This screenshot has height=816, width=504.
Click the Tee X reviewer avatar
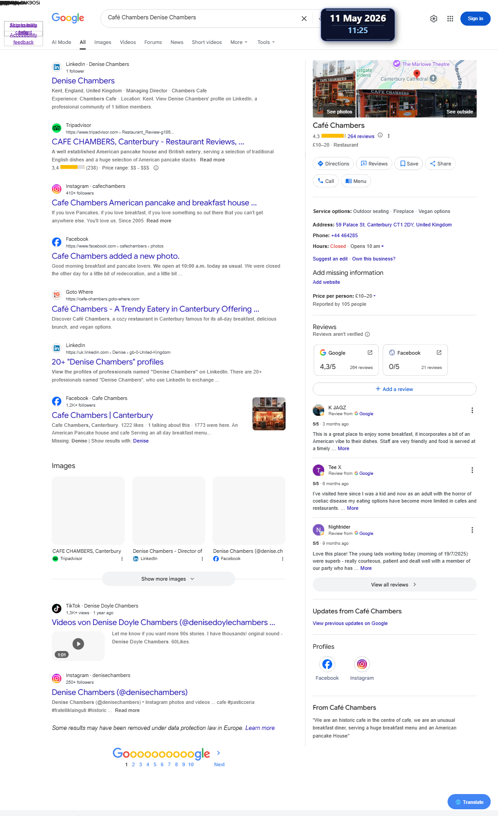tap(318, 470)
